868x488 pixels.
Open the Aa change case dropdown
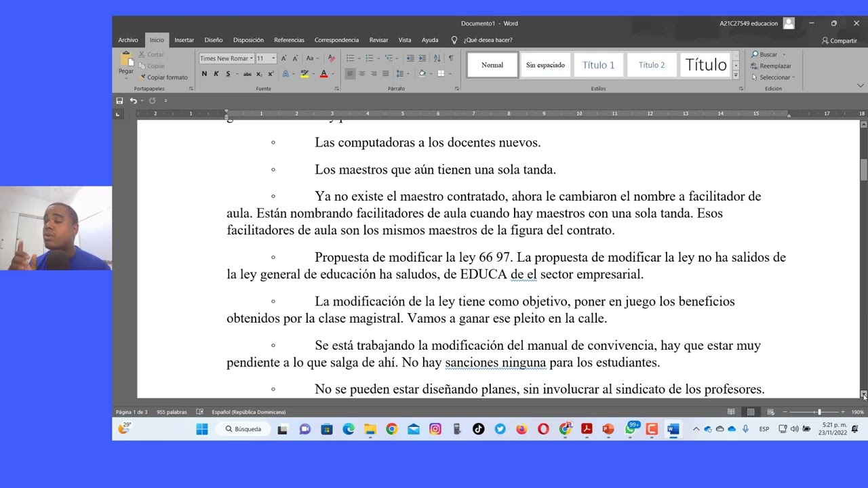[312, 58]
